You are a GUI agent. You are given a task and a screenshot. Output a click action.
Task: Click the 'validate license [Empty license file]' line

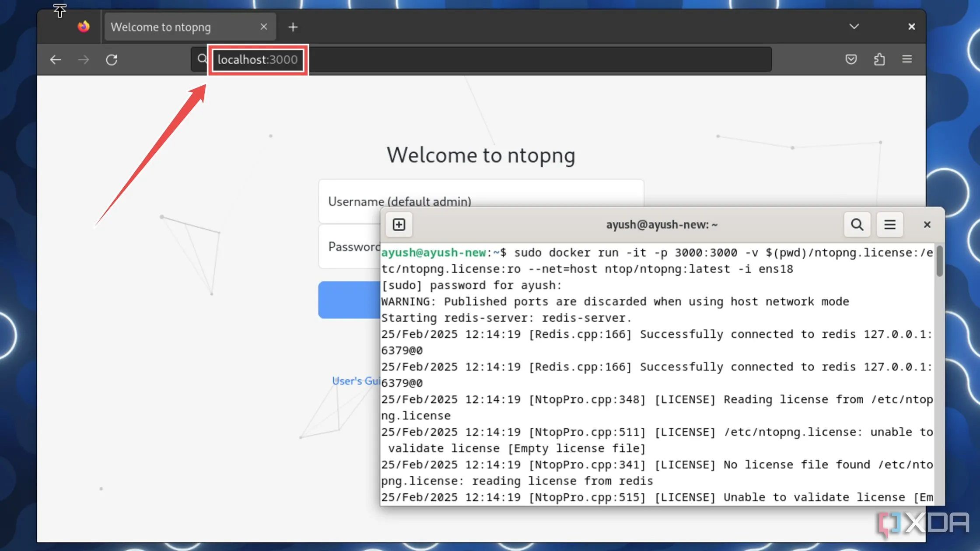pyautogui.click(x=517, y=449)
